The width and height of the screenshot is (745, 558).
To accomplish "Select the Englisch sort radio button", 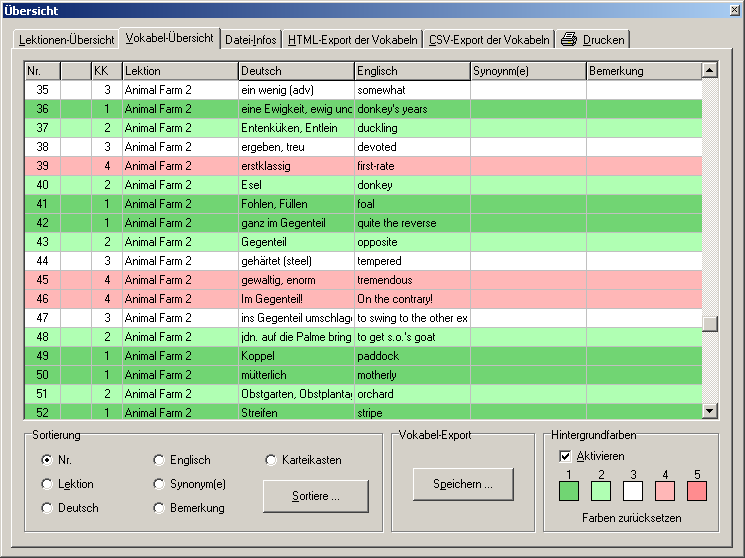I will click(159, 460).
